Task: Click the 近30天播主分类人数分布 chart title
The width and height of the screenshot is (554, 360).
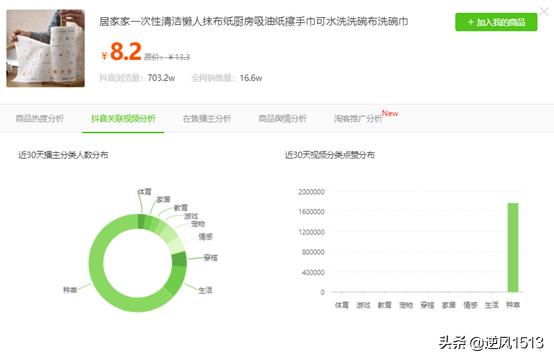Action: [63, 155]
